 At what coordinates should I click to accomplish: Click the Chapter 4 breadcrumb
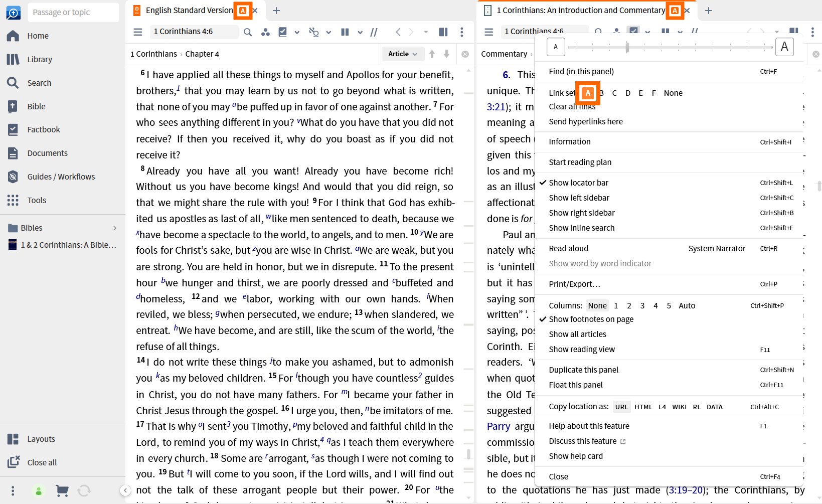point(202,54)
